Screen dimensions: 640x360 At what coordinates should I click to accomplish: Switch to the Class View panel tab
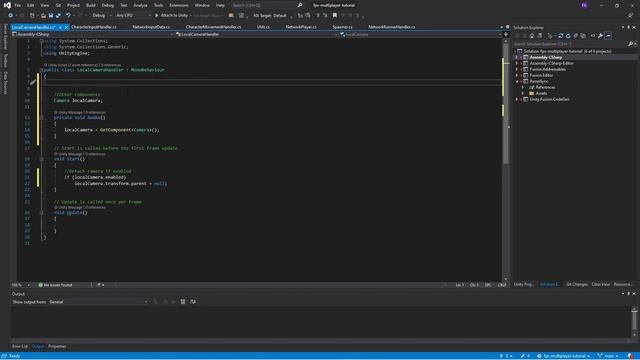point(600,284)
